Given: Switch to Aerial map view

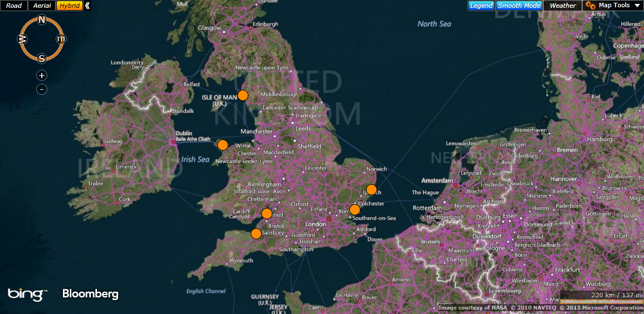Looking at the screenshot, I should pos(42,6).
